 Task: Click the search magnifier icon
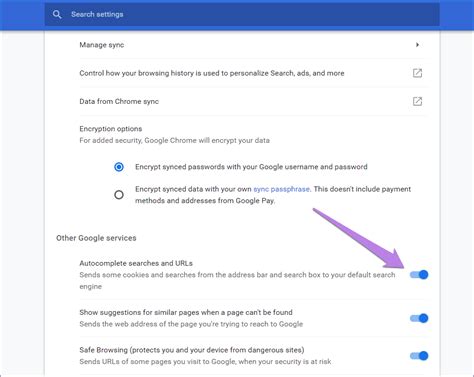(57, 14)
